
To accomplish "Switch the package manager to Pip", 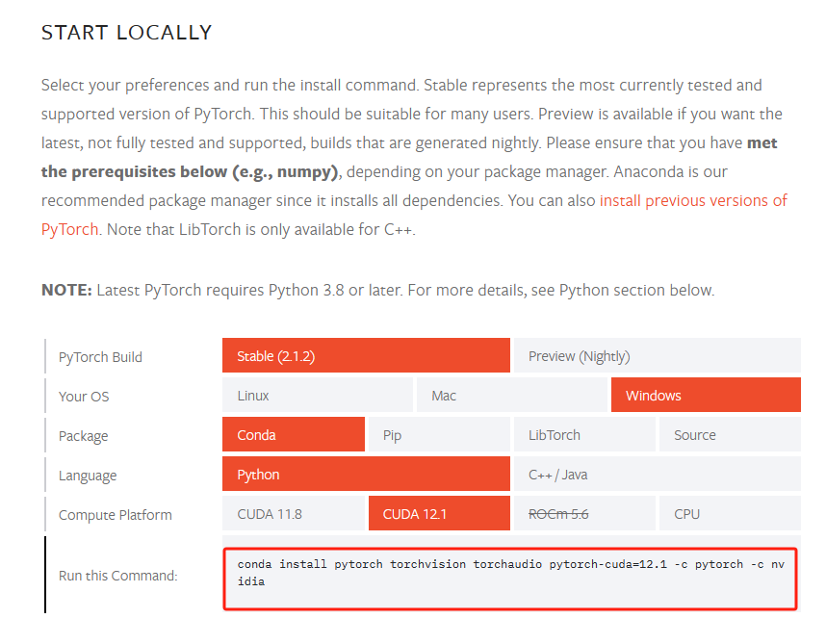I will coord(439,434).
